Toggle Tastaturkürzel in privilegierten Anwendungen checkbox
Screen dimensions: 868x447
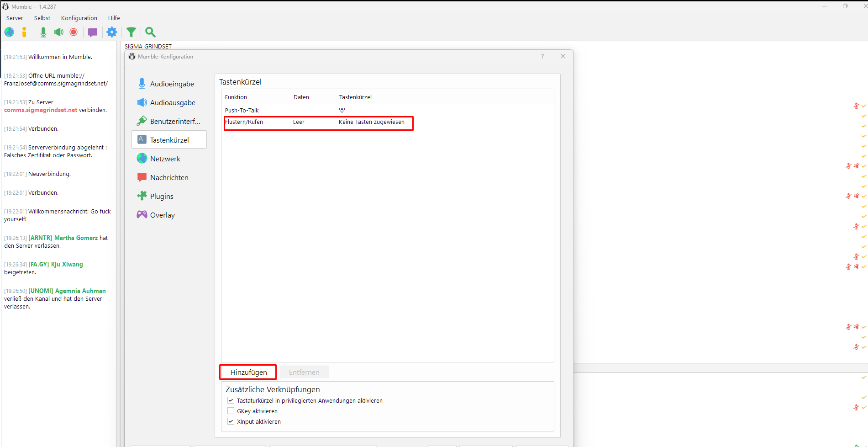tap(231, 400)
